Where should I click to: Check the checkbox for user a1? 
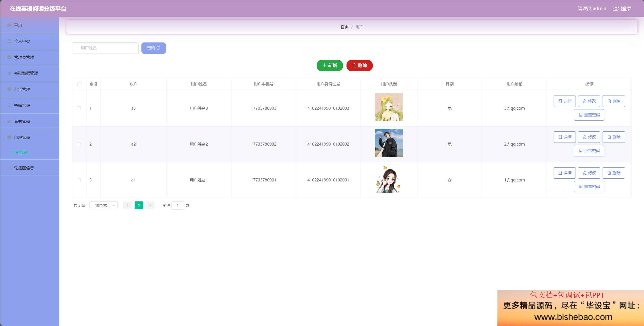point(79,180)
